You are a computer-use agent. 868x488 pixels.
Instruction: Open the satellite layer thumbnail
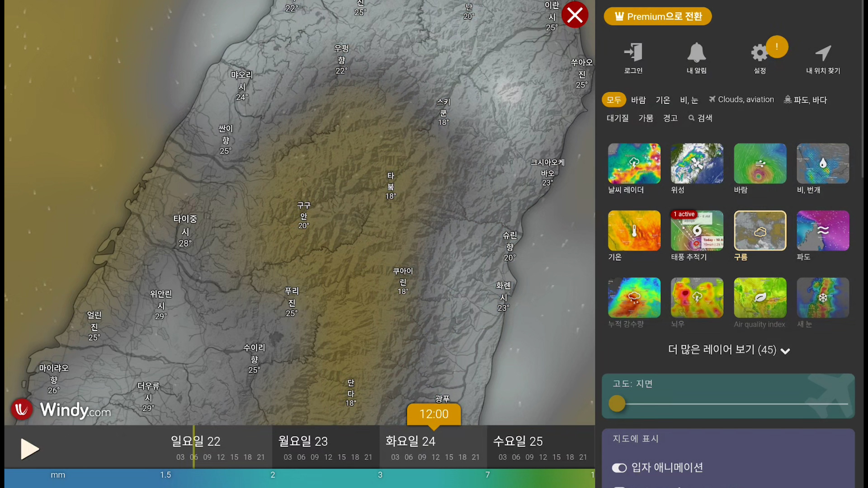click(x=697, y=163)
